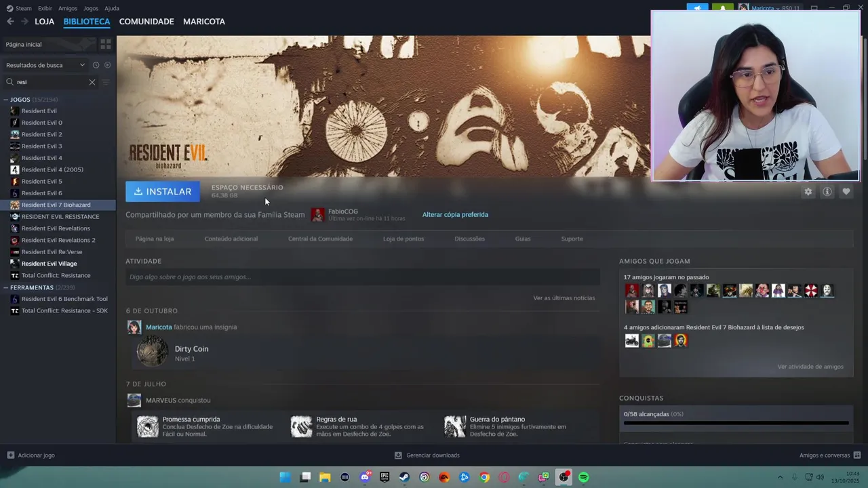Click library search field

[x=50, y=82]
